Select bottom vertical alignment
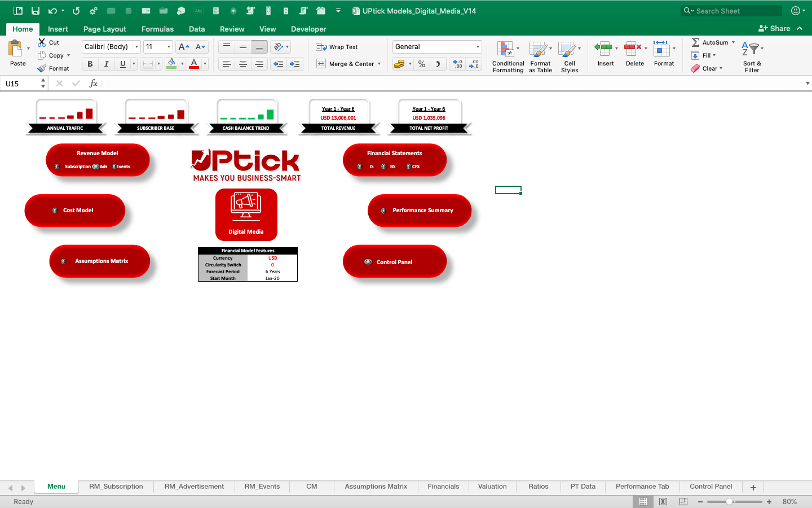812x508 pixels. coord(259,47)
